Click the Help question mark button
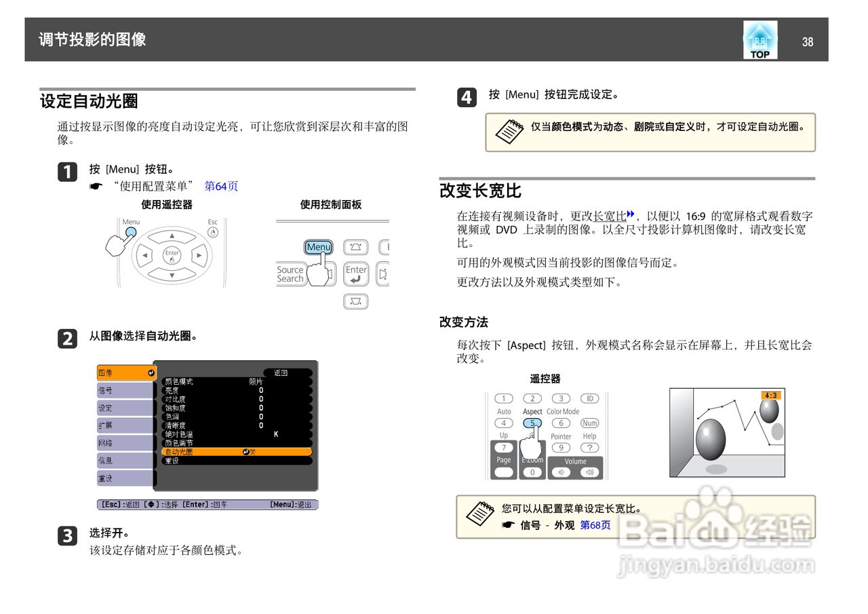 point(591,446)
